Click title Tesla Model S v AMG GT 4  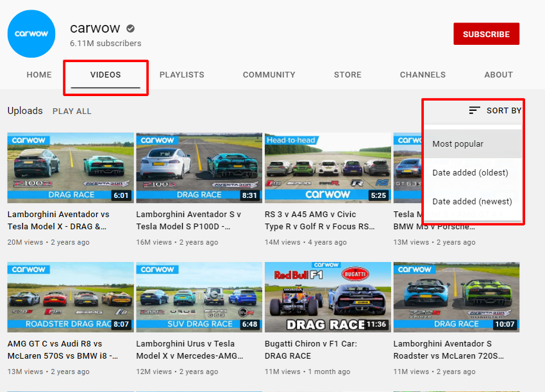coord(407,220)
